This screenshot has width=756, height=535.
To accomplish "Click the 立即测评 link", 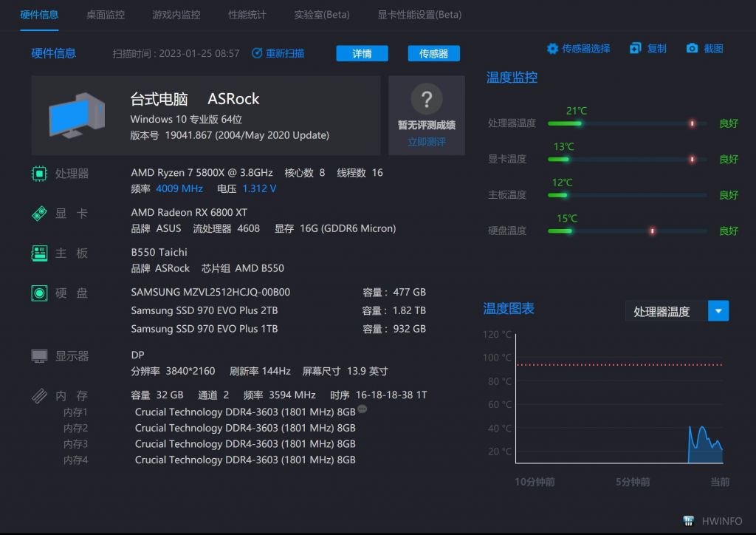I will [427, 142].
